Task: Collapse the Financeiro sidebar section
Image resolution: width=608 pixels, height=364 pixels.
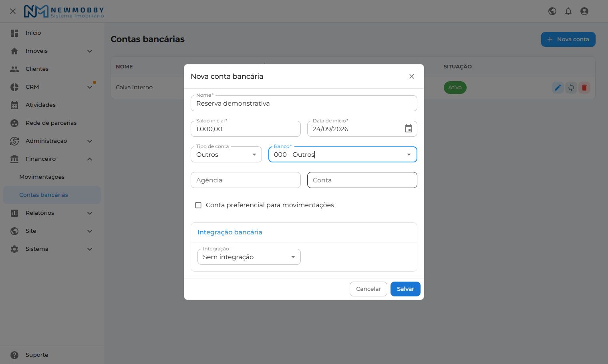Action: coord(52,159)
